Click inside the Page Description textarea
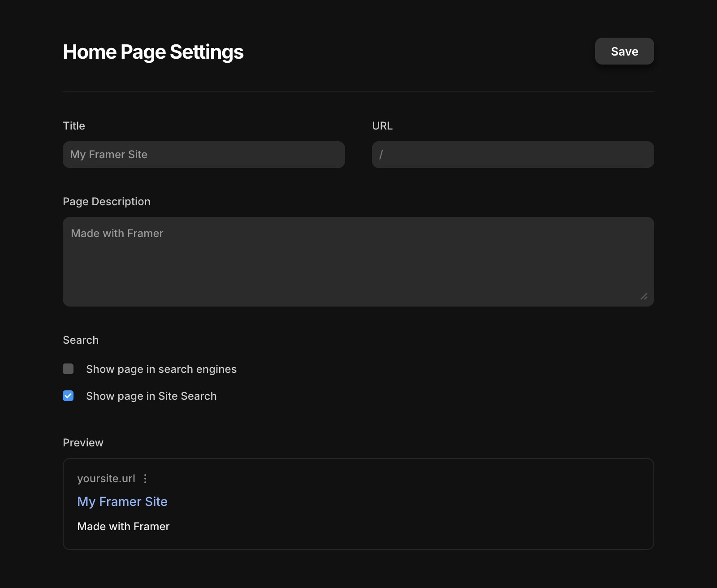The width and height of the screenshot is (717, 588). [358, 262]
